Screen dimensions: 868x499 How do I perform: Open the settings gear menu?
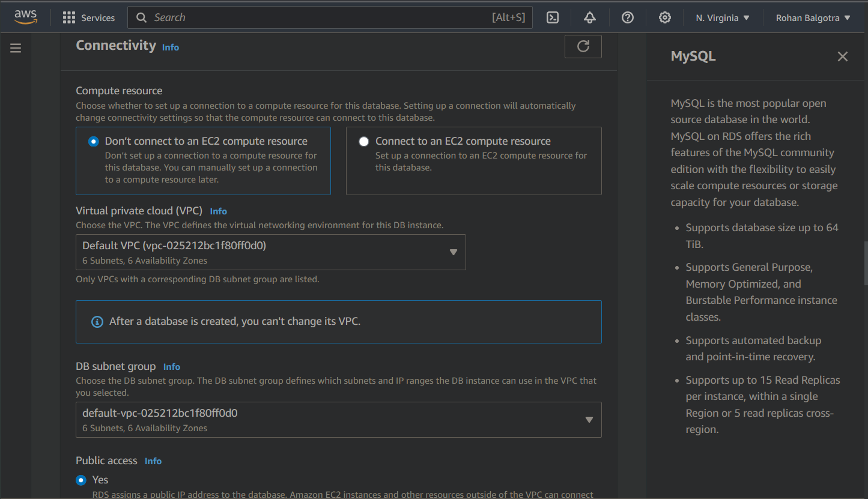tap(665, 18)
